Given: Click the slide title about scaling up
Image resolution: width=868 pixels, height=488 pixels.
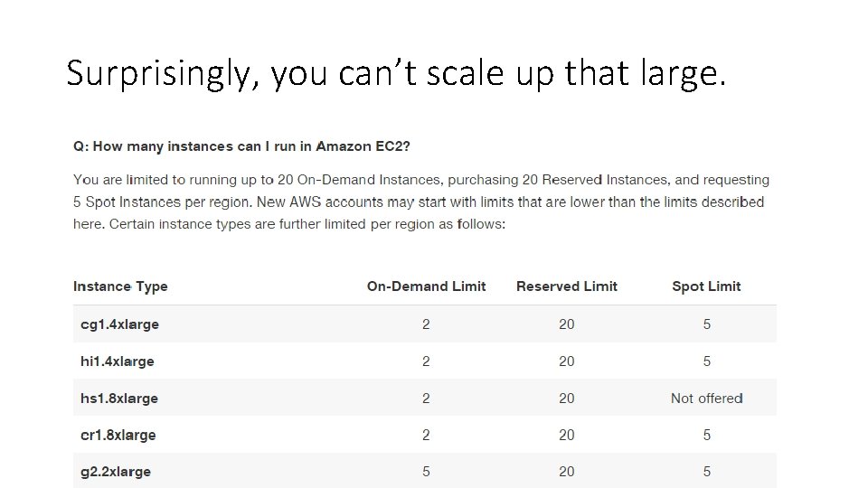Looking at the screenshot, I should tap(395, 73).
